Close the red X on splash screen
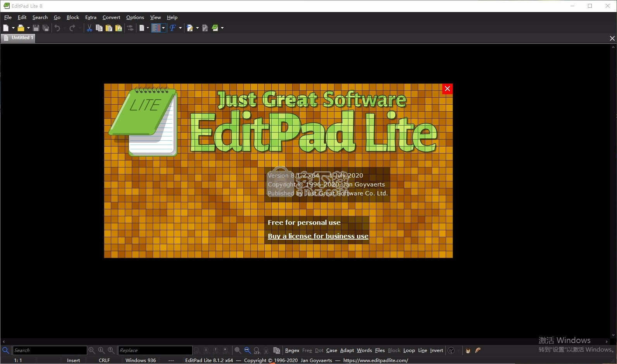Viewport: 617px width, 364px height. click(447, 89)
